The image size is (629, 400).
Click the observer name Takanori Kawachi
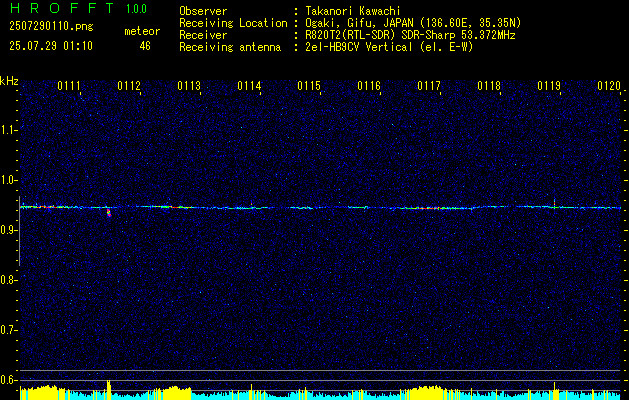[x=353, y=11]
